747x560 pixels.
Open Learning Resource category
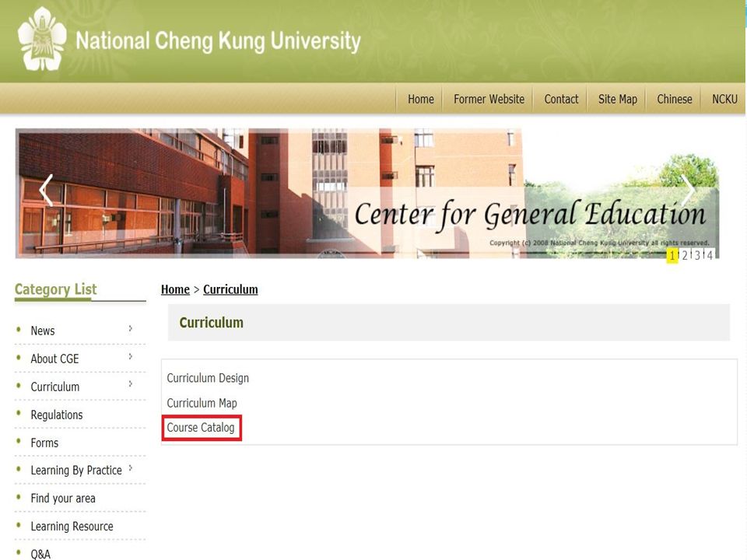click(72, 527)
